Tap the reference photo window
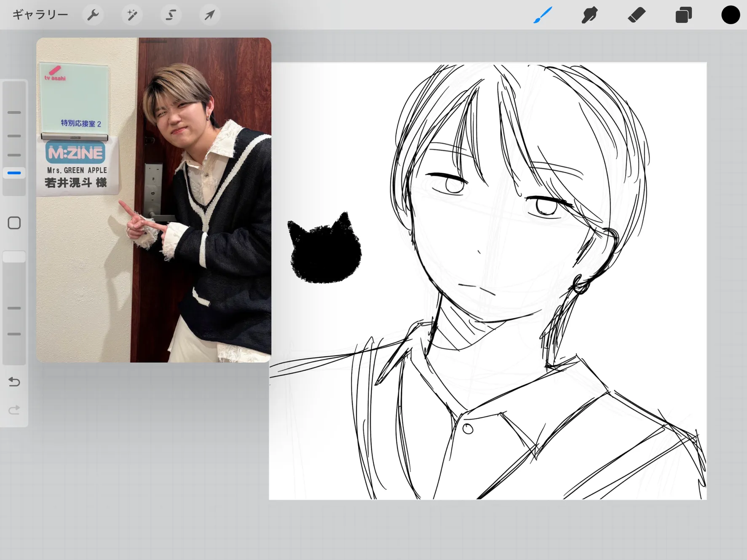747x560 pixels. [154, 200]
